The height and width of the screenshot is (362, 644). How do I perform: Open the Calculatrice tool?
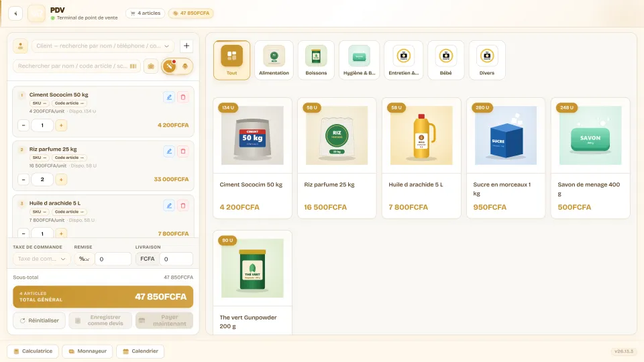pos(33,351)
